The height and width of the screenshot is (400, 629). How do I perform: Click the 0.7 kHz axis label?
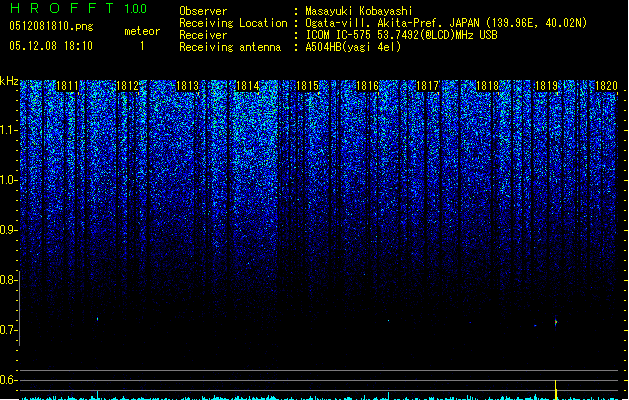coord(8,330)
